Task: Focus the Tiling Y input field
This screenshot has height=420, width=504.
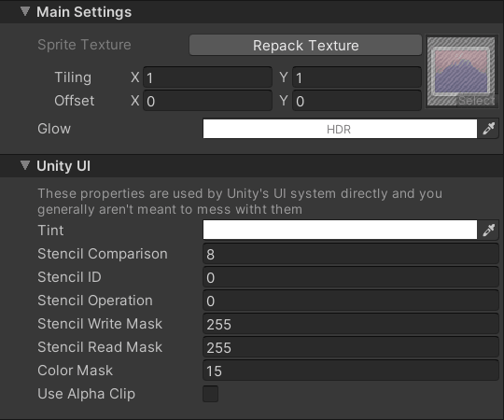Action: [x=357, y=77]
